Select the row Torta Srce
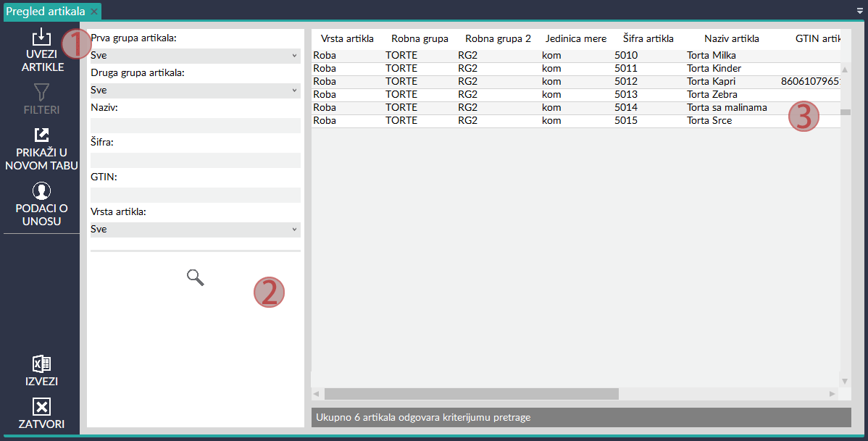This screenshot has width=868, height=441. click(x=576, y=121)
